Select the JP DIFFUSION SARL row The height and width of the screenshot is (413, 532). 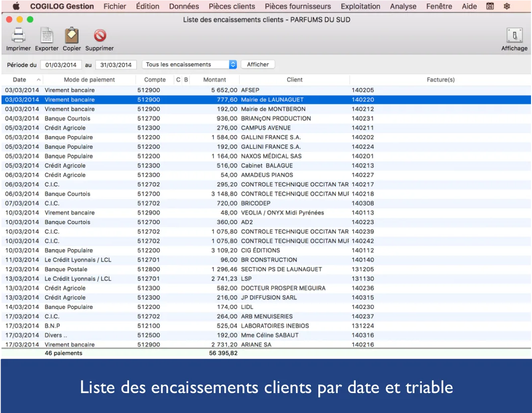pos(266,297)
